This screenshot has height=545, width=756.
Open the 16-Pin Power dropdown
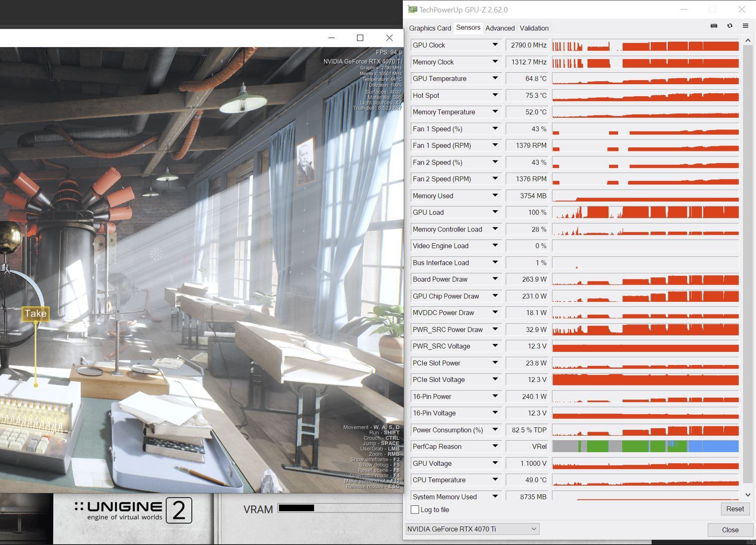pos(495,396)
